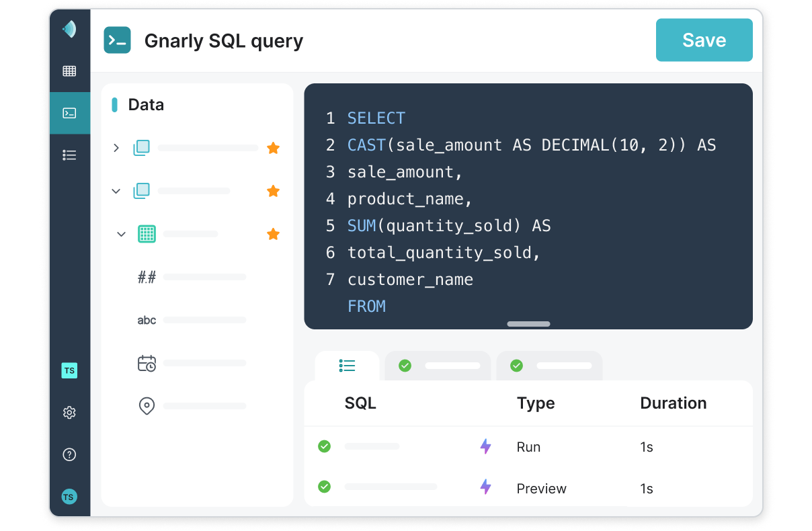
Task: Toggle favorite star on first dataset
Action: 273,148
